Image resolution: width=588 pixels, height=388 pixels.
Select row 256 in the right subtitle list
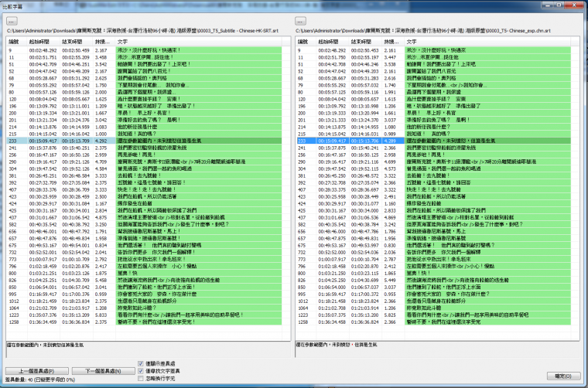pyautogui.click(x=433, y=155)
